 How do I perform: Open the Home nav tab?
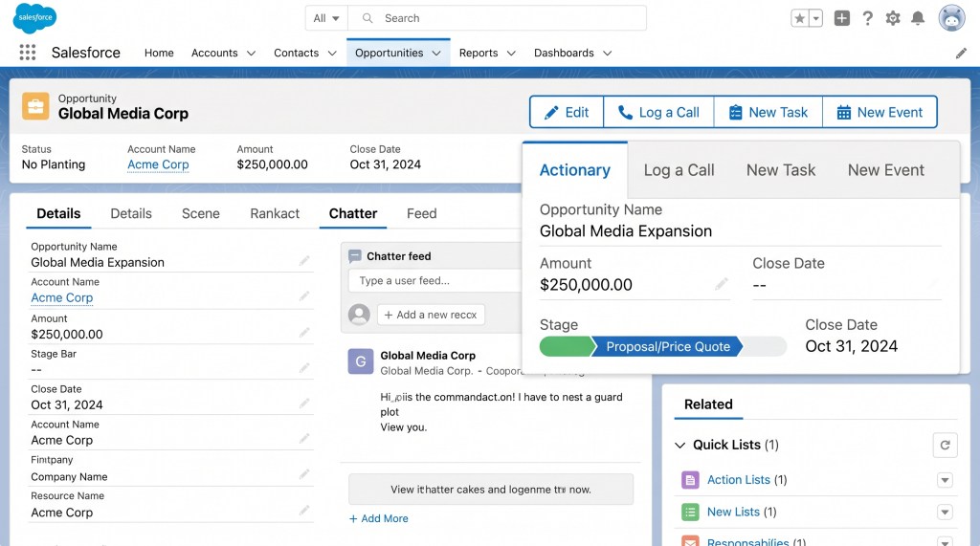click(159, 54)
